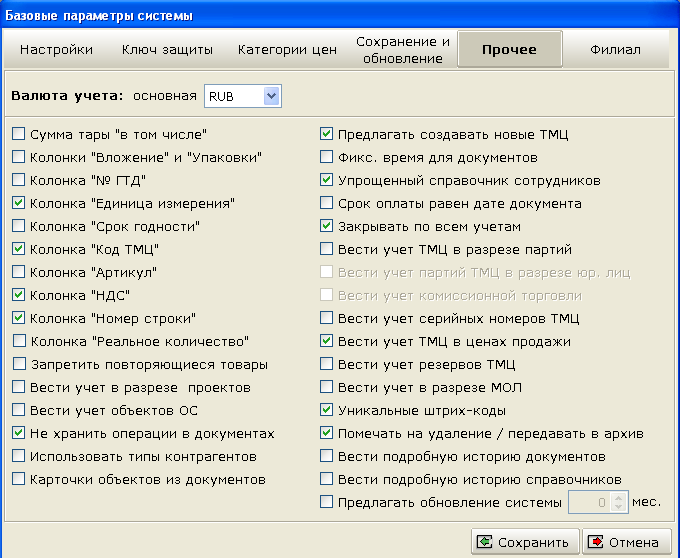Enable Вести учет серийных номеров ТМЦ
Image resolution: width=680 pixels, height=558 pixels.
(326, 318)
